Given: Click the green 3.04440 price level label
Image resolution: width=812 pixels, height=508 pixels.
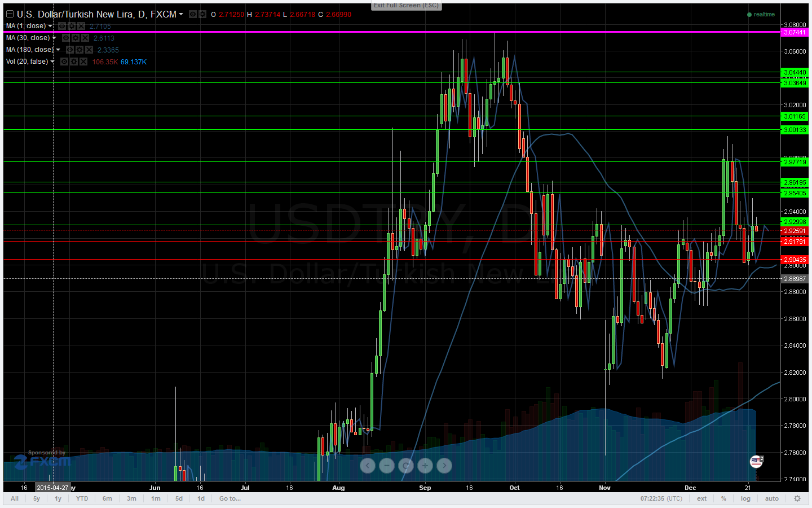Looking at the screenshot, I should click(x=795, y=72).
